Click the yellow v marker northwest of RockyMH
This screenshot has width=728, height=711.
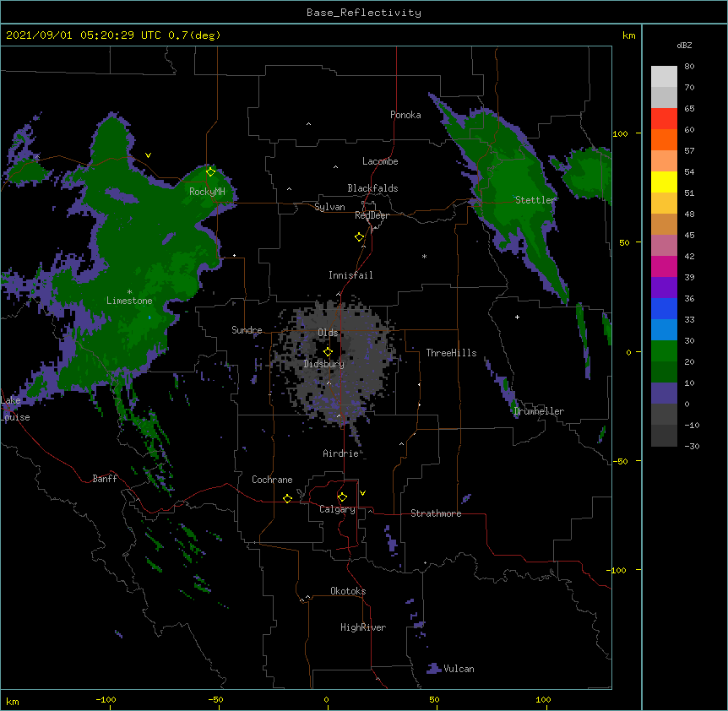[x=148, y=155]
